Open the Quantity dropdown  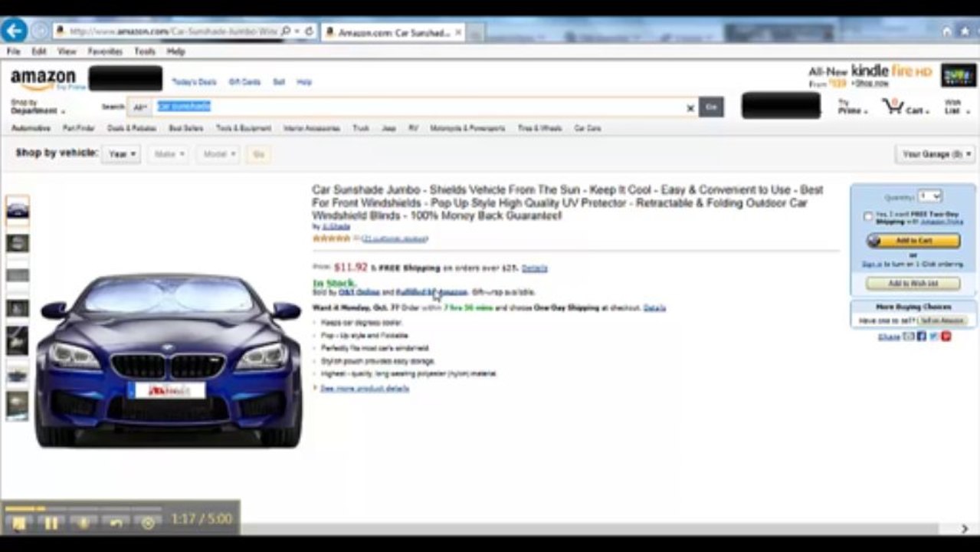tap(930, 196)
